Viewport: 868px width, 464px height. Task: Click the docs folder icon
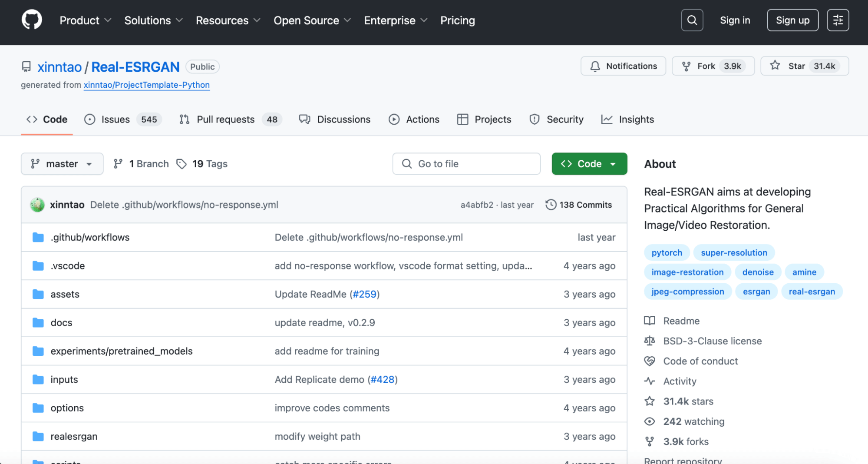point(38,322)
